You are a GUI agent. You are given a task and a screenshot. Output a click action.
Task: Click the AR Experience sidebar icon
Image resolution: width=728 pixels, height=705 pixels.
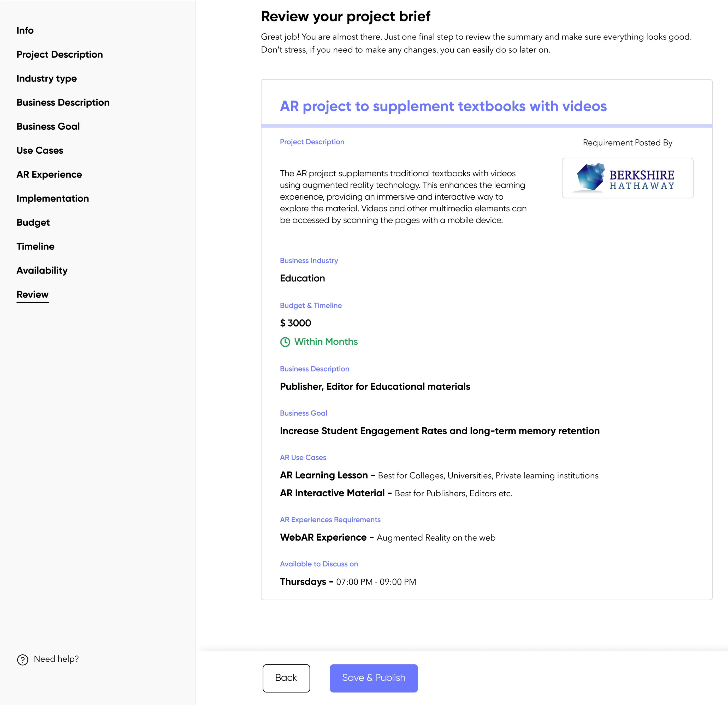coord(49,174)
